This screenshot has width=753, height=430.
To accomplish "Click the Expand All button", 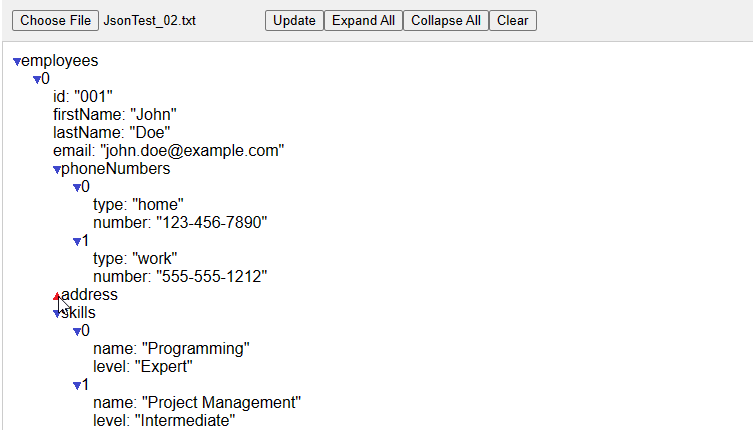I will [364, 21].
